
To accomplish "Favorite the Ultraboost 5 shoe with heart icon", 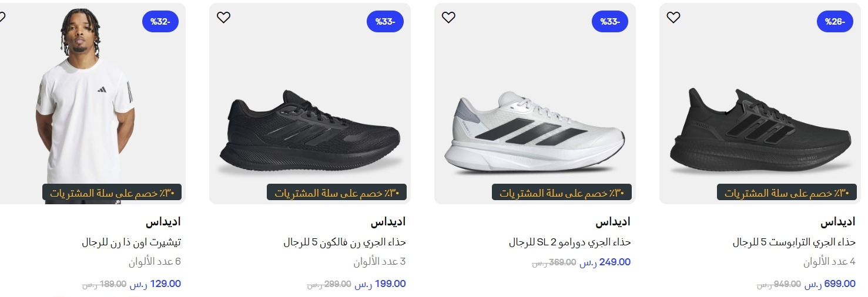I will point(673,18).
